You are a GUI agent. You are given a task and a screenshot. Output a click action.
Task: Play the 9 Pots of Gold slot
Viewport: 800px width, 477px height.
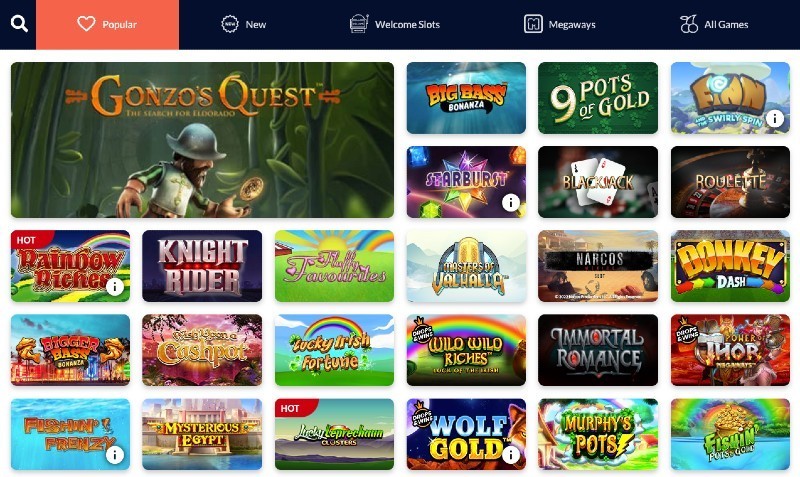[x=598, y=98]
